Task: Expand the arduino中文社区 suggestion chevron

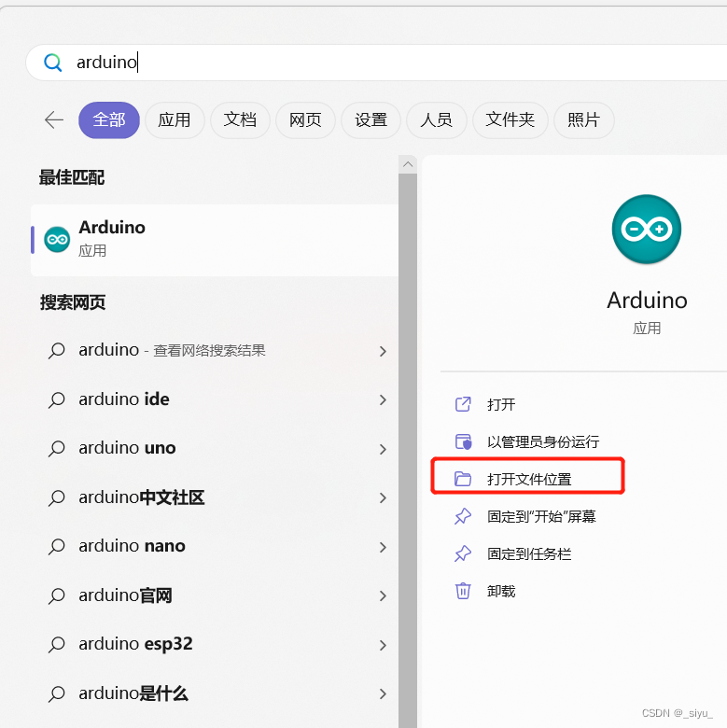Action: (383, 498)
